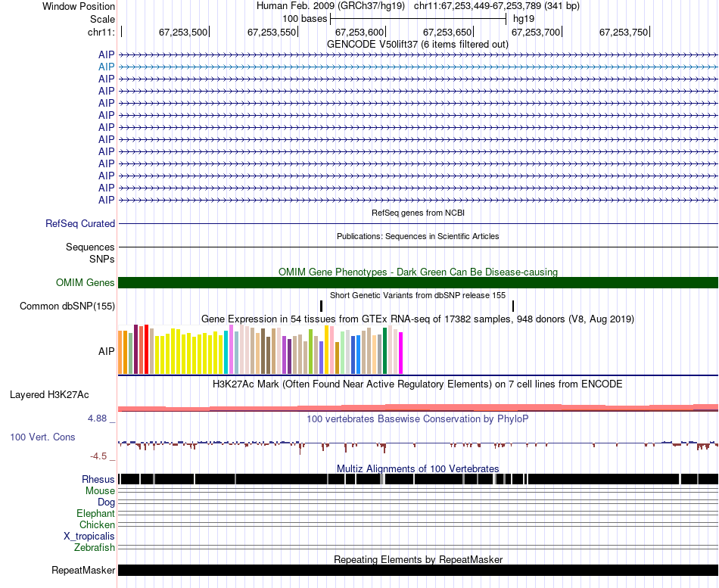Image resolution: width=719 pixels, height=588 pixels.
Task: Open the OMIM Gene Phenotypes track title
Action: click(x=418, y=272)
